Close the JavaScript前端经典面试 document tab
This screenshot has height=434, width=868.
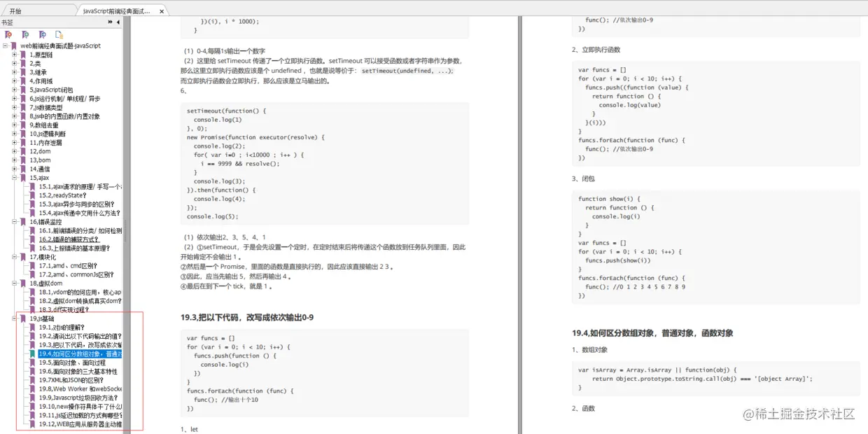click(162, 12)
